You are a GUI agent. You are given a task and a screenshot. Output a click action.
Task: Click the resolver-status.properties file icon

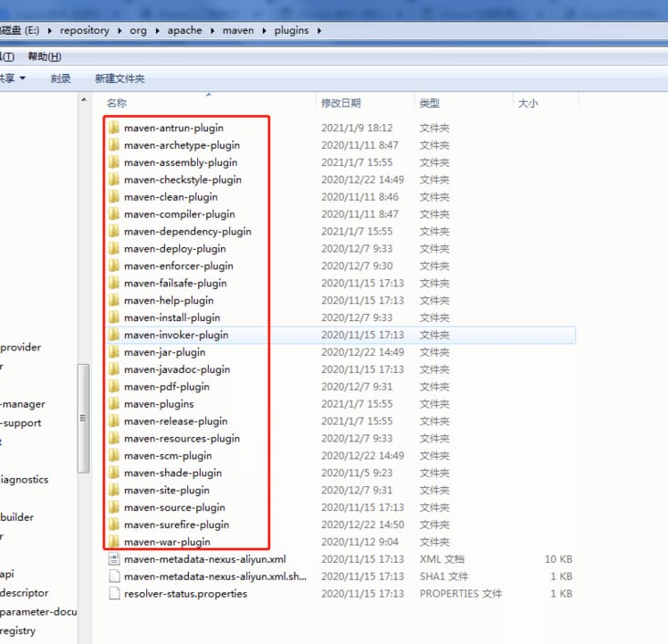(114, 593)
